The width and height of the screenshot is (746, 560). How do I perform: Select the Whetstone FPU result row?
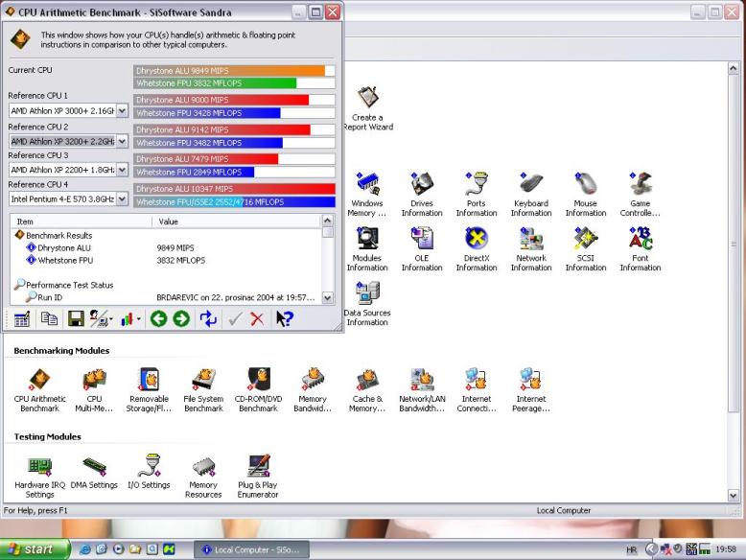(166, 260)
